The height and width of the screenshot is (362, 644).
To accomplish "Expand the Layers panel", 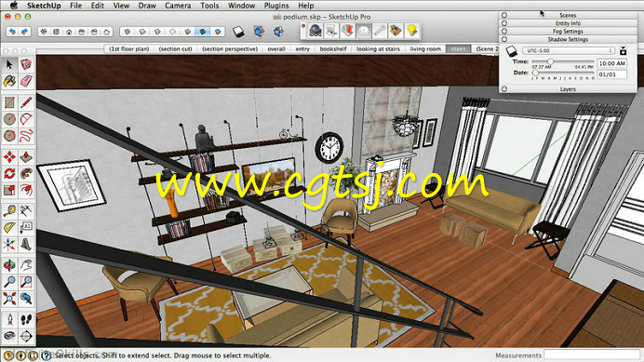I will click(568, 89).
